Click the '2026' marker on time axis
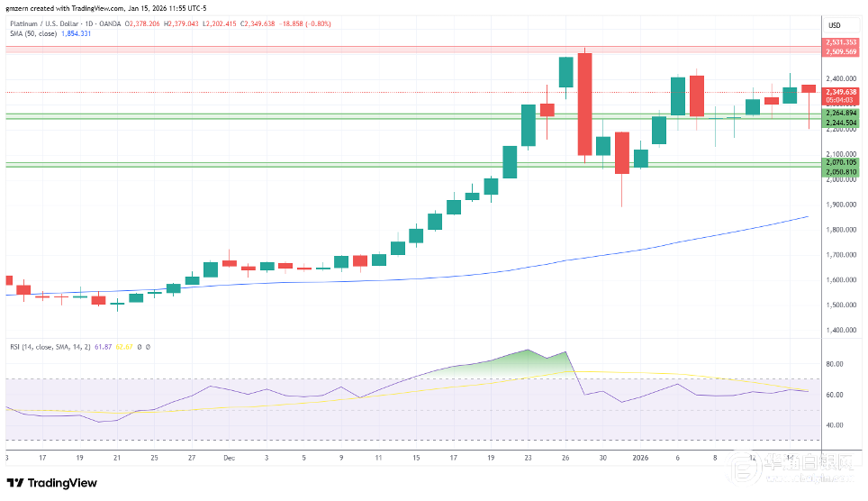The width and height of the screenshot is (868, 501). 639,458
